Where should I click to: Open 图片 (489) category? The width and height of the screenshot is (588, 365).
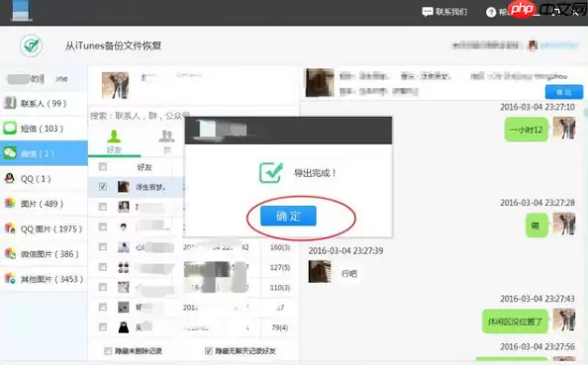pos(44,204)
